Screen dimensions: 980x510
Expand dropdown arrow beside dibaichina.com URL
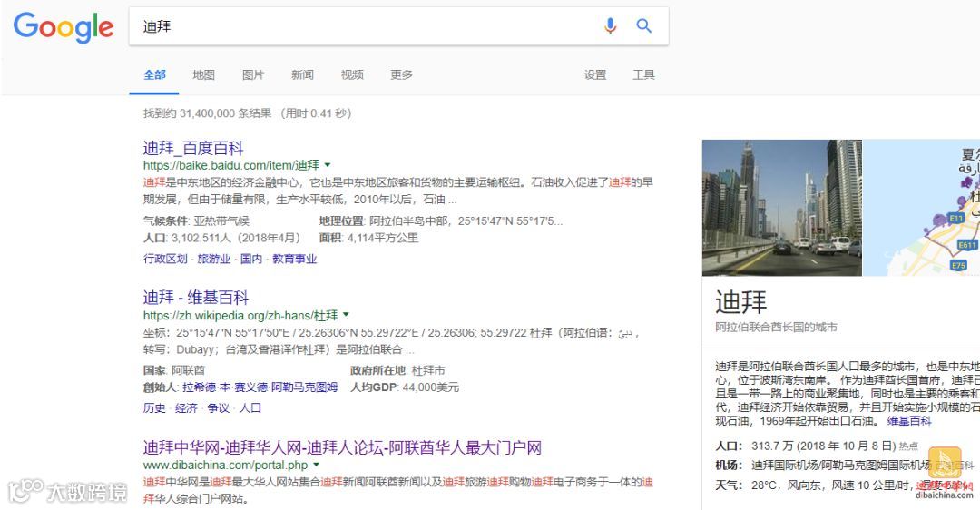tap(317, 465)
